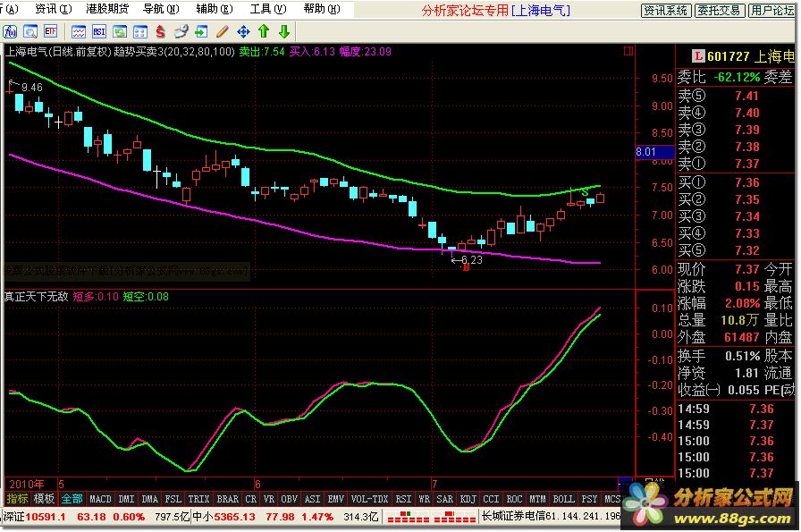Click the 买① price 7.36
This screenshot has height=532, width=801.
pos(746,182)
